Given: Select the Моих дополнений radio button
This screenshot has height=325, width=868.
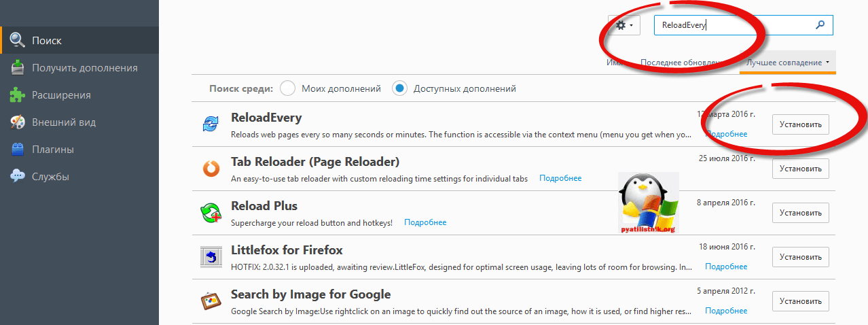Looking at the screenshot, I should tap(287, 88).
